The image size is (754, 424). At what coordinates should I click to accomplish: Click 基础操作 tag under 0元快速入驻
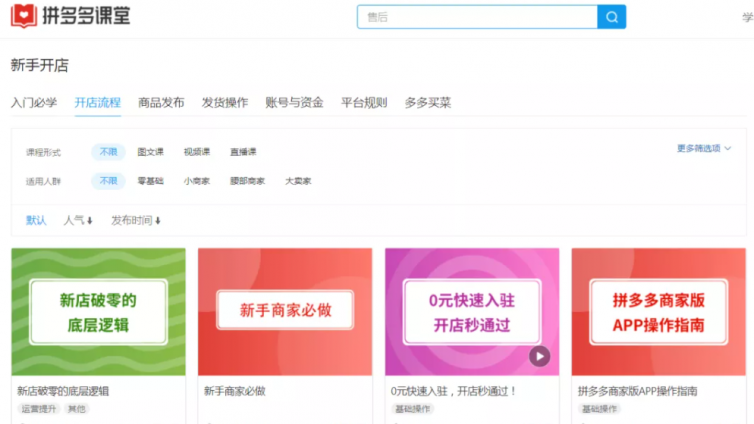(x=413, y=409)
